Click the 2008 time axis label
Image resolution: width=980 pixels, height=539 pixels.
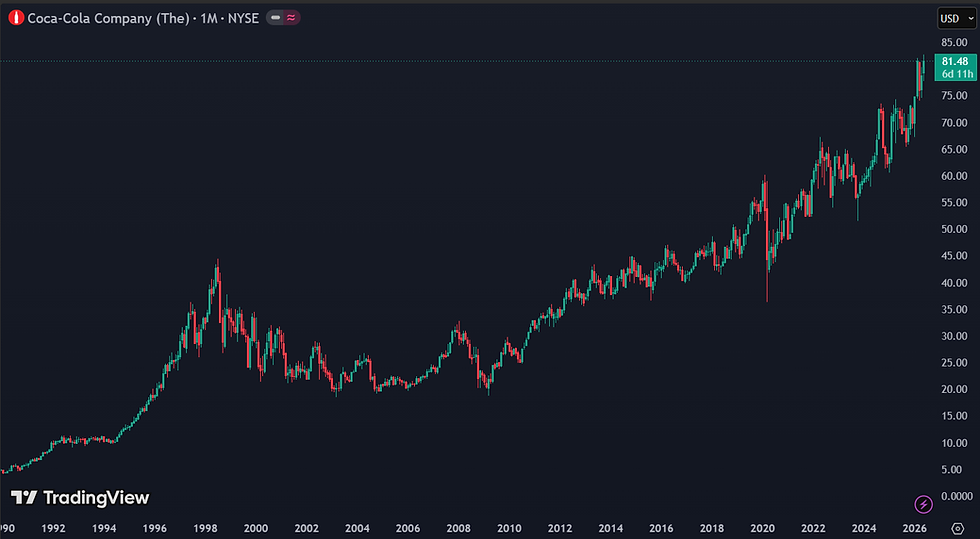[458, 529]
